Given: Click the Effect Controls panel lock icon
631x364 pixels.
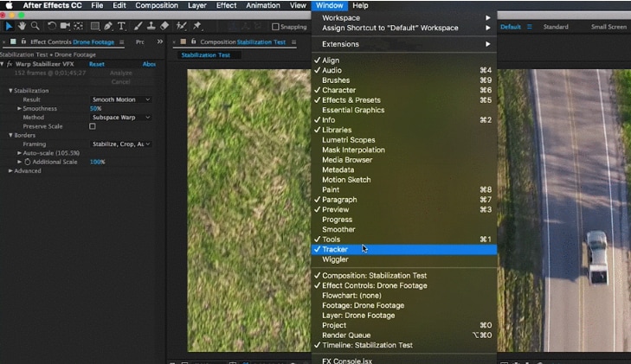Looking at the screenshot, I should click(x=23, y=42).
